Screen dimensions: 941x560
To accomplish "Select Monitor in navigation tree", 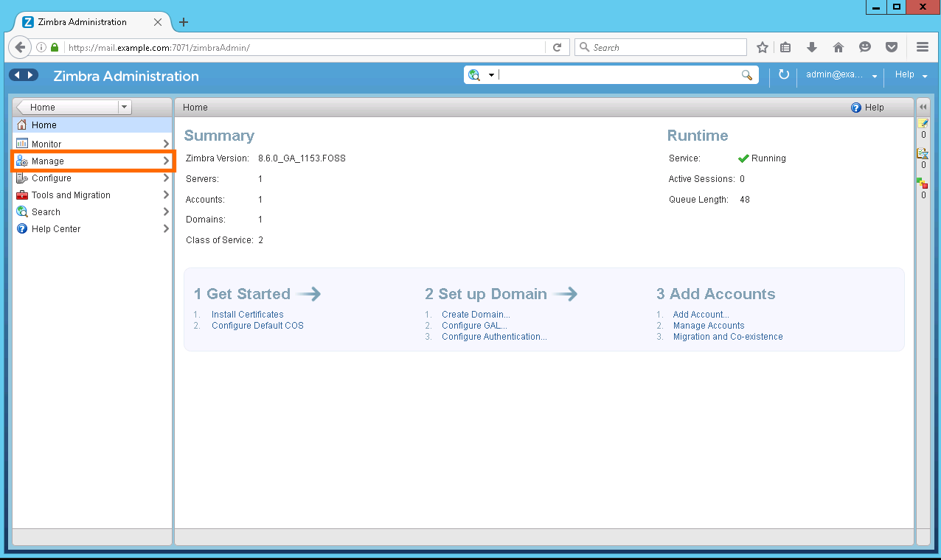I will [92, 144].
